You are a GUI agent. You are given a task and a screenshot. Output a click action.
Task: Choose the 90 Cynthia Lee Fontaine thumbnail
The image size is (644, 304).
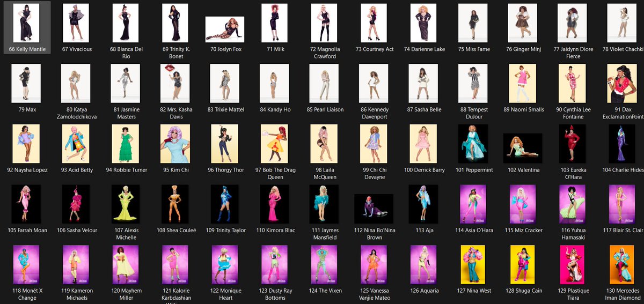click(x=572, y=83)
